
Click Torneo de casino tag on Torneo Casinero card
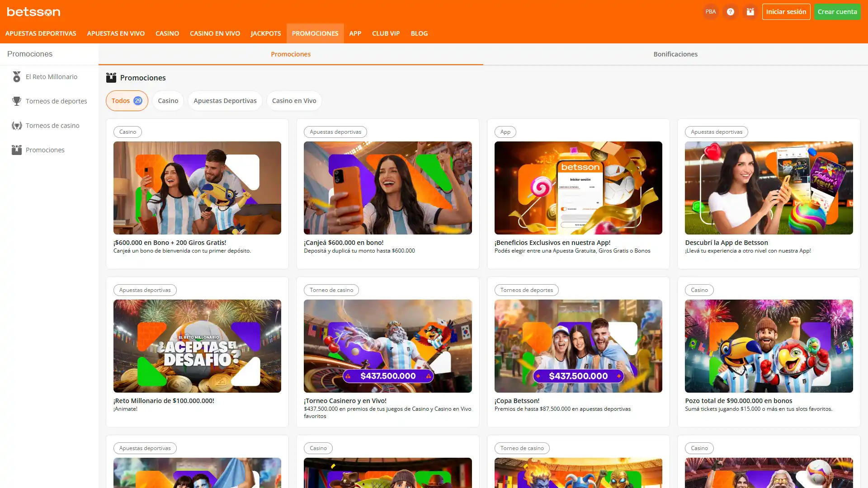331,290
